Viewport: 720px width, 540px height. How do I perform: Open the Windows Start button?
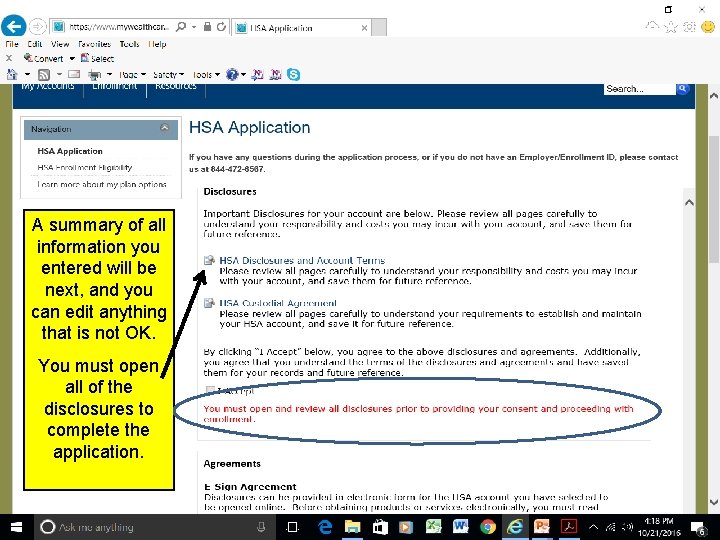click(x=17, y=527)
